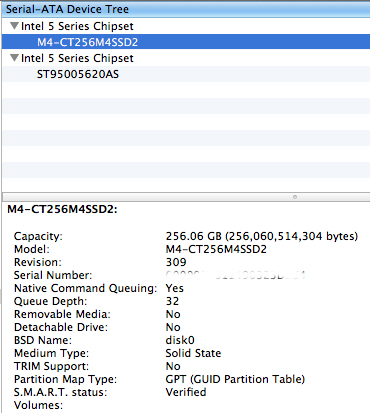Image resolution: width=370 pixels, height=413 pixels.
Task: Click the Detachable Drive: label
Action: 61,327
